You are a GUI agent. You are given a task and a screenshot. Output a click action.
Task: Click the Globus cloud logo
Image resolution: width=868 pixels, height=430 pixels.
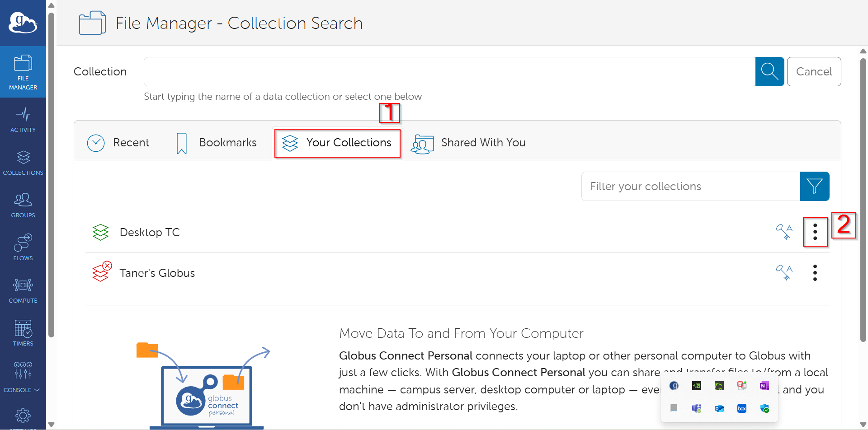[x=23, y=23]
